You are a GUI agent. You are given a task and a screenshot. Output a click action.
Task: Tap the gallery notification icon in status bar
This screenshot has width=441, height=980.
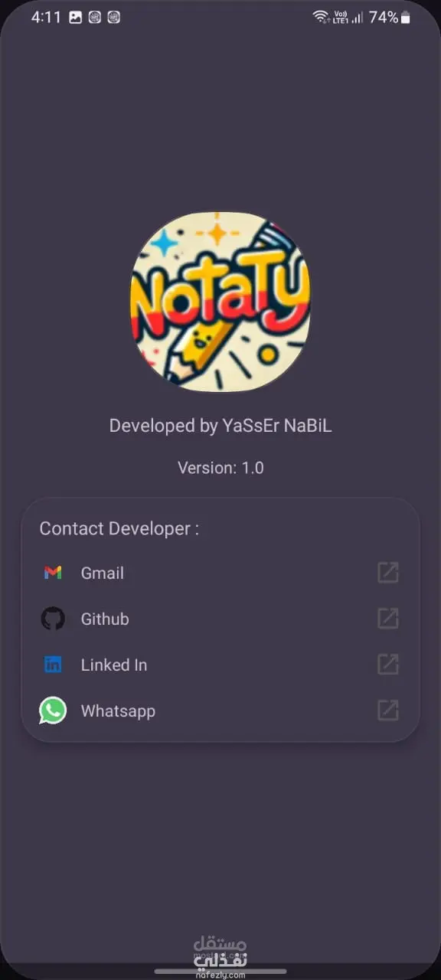pos(75,18)
